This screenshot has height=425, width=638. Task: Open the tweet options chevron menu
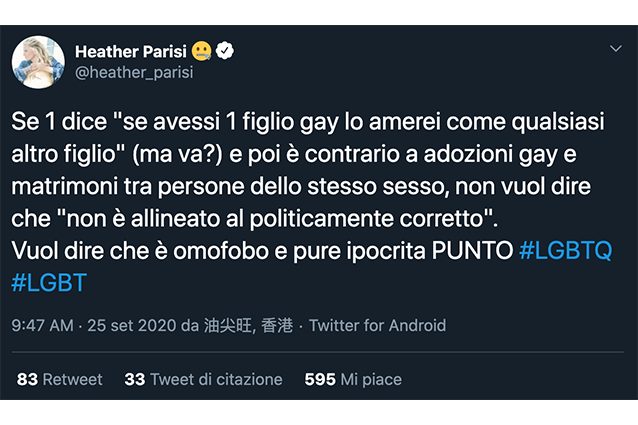click(616, 49)
